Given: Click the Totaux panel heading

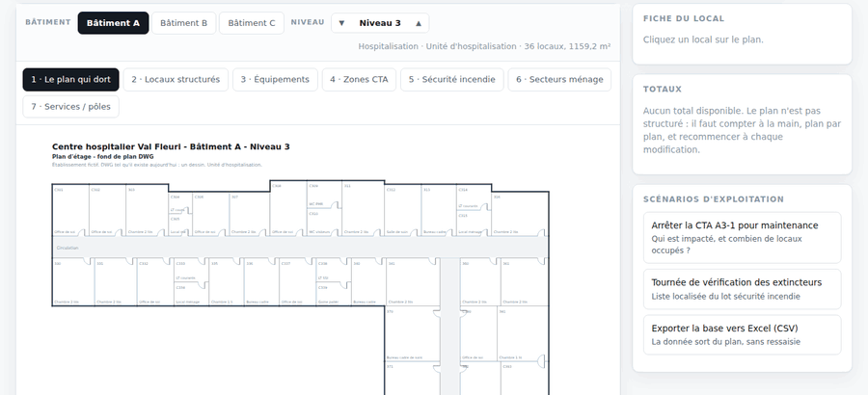Looking at the screenshot, I should [663, 89].
